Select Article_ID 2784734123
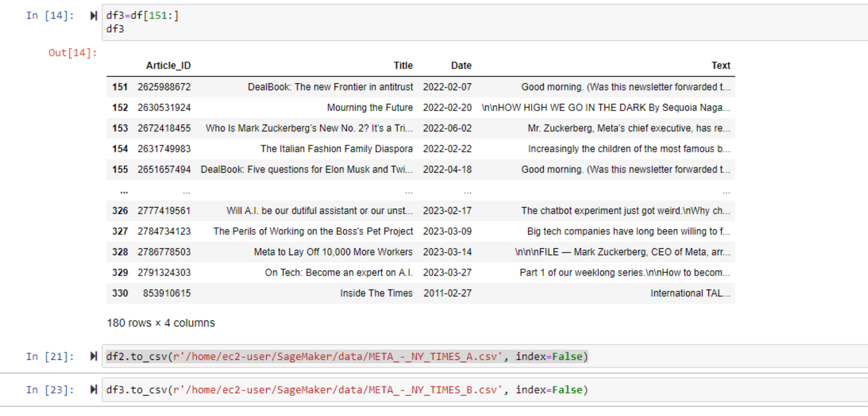The image size is (868, 416). click(164, 232)
